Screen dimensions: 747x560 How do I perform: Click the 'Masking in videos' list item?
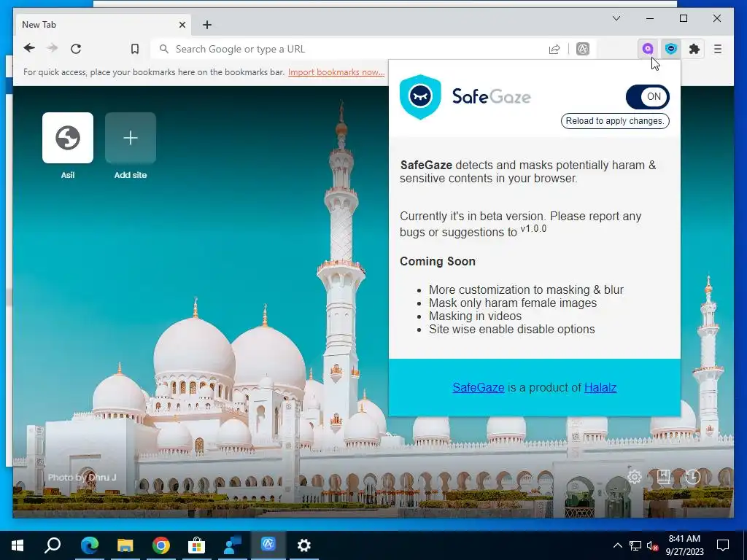point(475,316)
